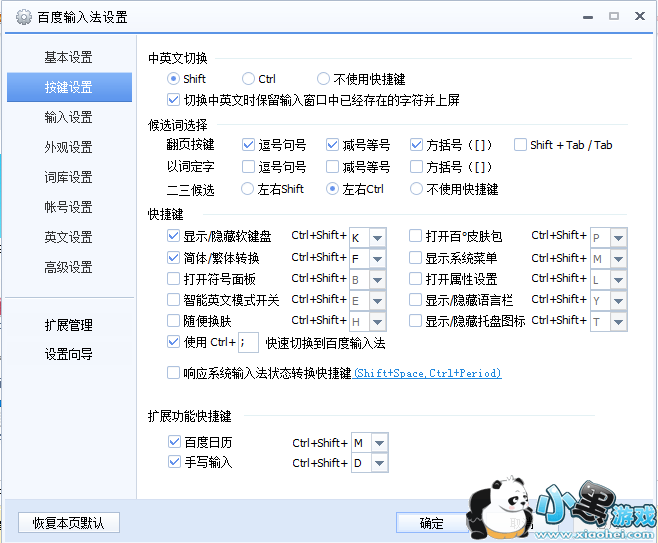Enable Shift + Tab / Tab paging
Screen dimensions: 658x543
(520, 145)
